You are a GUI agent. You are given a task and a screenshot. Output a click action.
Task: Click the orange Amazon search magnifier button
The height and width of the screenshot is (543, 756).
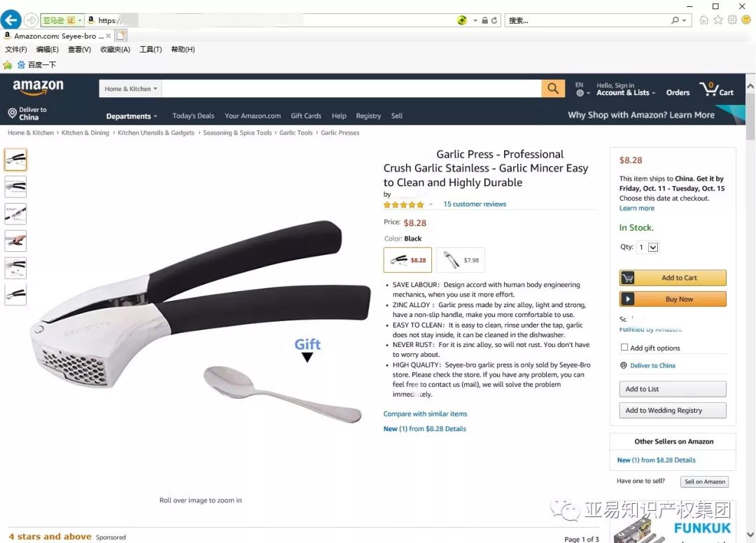tap(553, 89)
